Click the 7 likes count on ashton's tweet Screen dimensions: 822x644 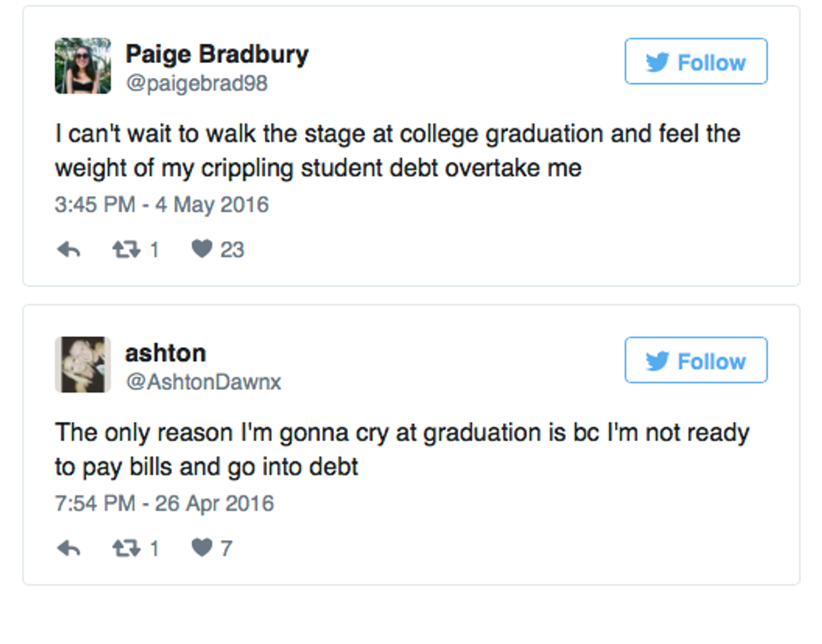pyautogui.click(x=226, y=548)
